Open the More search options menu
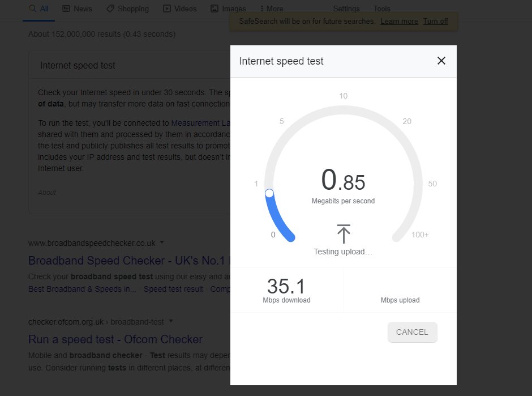Image resolution: width=532 pixels, height=396 pixels. click(272, 8)
